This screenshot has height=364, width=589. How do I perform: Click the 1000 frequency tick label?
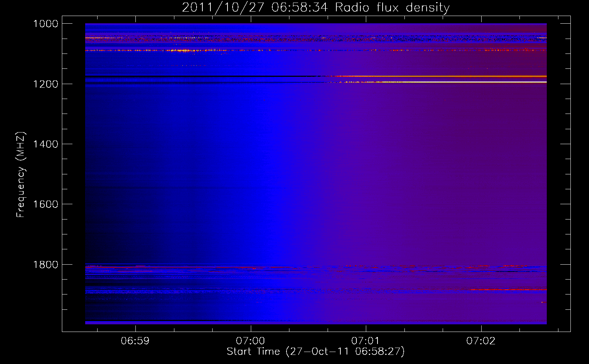click(x=46, y=24)
